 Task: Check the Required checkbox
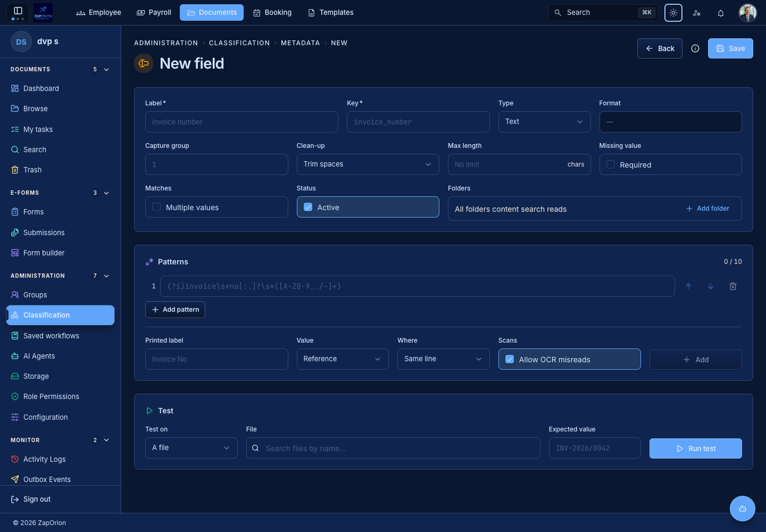pyautogui.click(x=611, y=165)
